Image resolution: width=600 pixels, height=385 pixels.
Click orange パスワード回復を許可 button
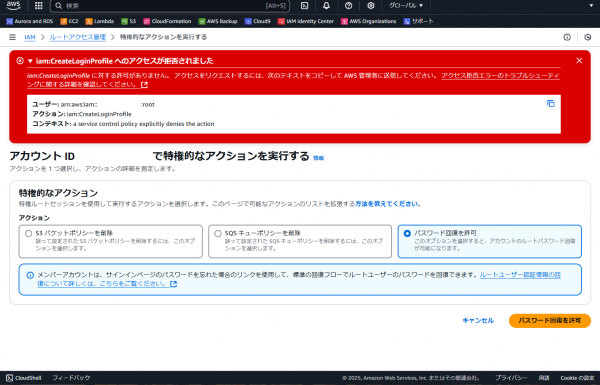pos(549,321)
